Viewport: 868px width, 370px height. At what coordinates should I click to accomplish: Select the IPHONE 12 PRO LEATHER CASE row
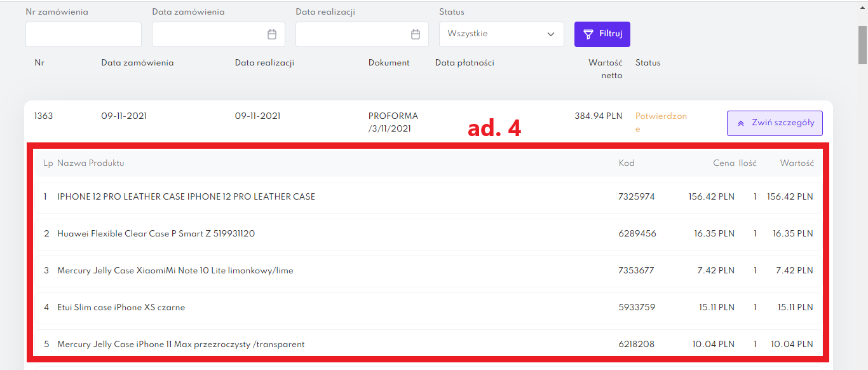[x=186, y=197]
